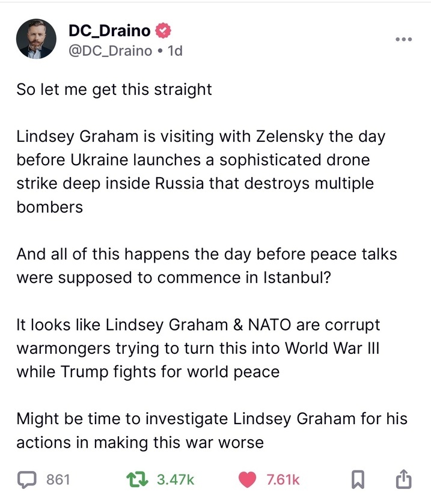View the 861 replies count
The image size is (431, 504).
point(58,479)
